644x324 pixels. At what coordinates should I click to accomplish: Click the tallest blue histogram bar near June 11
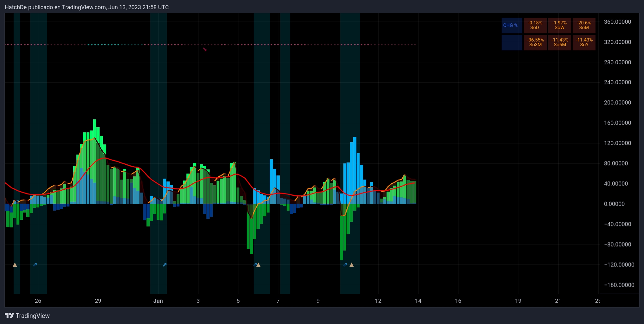(x=355, y=170)
